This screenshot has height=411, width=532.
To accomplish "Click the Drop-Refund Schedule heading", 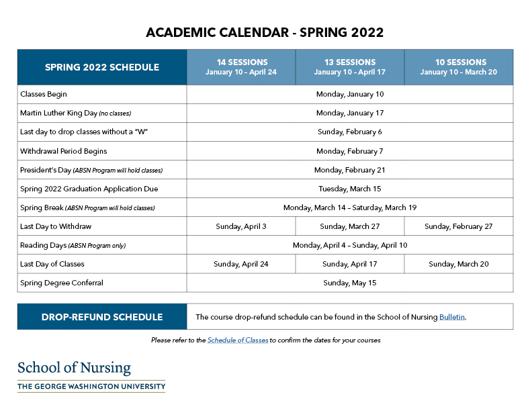I will pos(102,317).
